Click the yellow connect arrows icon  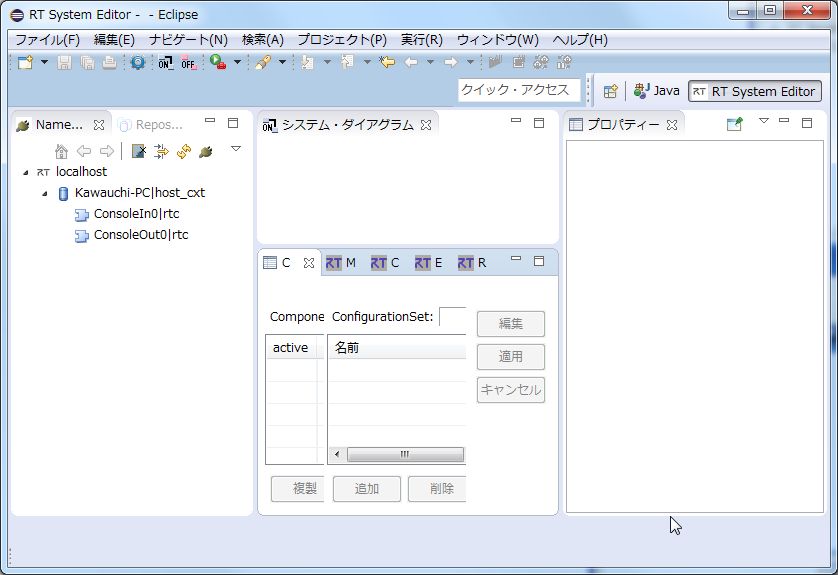coord(161,152)
